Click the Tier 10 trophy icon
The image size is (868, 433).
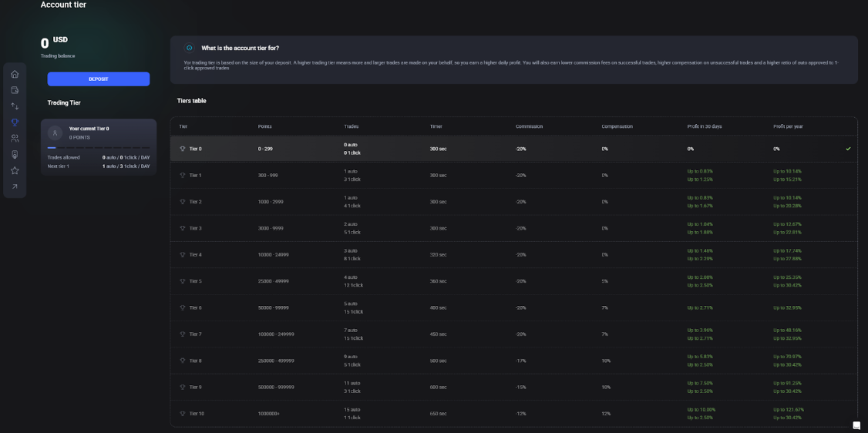tap(183, 414)
